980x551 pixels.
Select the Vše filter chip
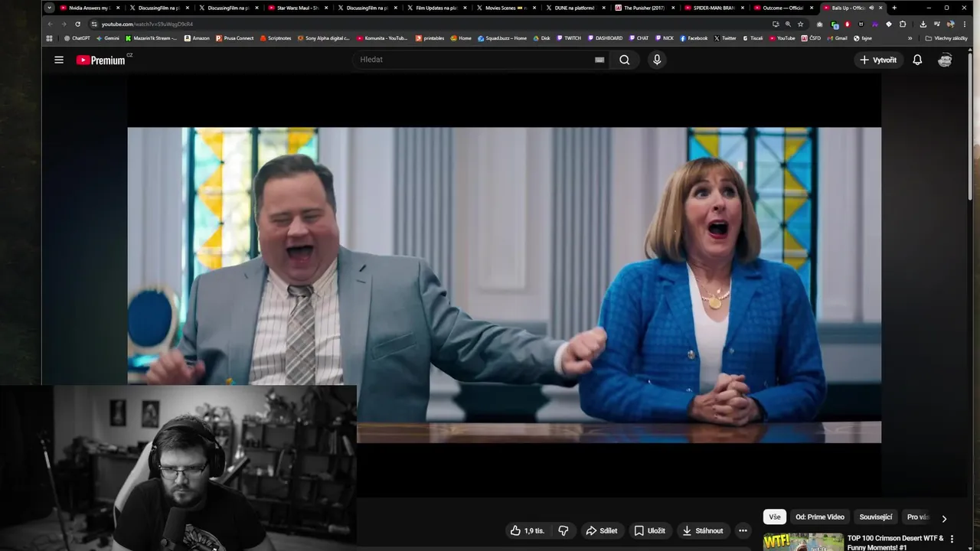tap(775, 517)
